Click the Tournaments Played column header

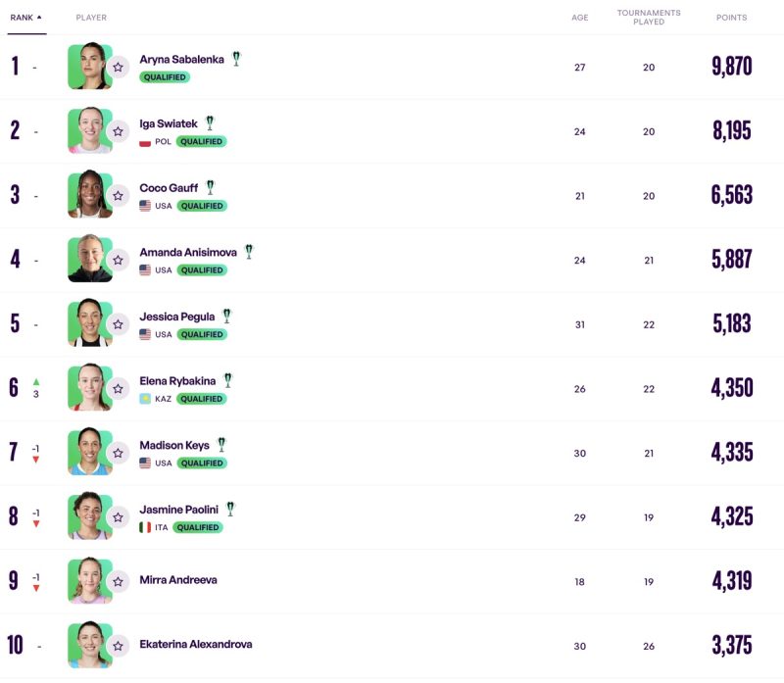[x=648, y=18]
